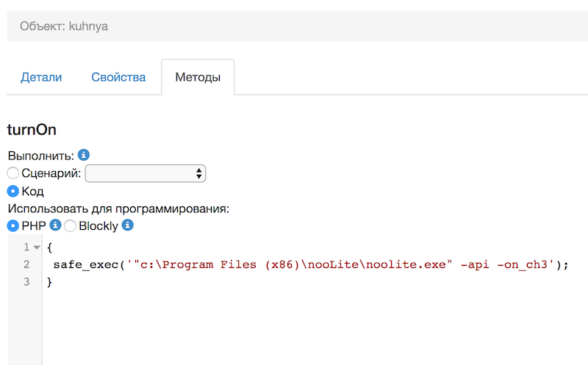Click the Объект: kuhnya header bar
This screenshot has height=365, width=588.
[x=294, y=26]
